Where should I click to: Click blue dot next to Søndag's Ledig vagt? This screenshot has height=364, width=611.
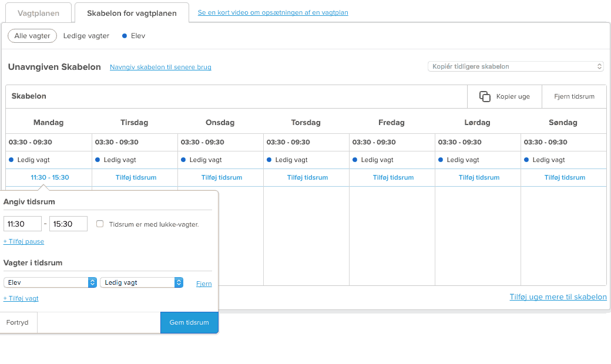click(x=526, y=159)
